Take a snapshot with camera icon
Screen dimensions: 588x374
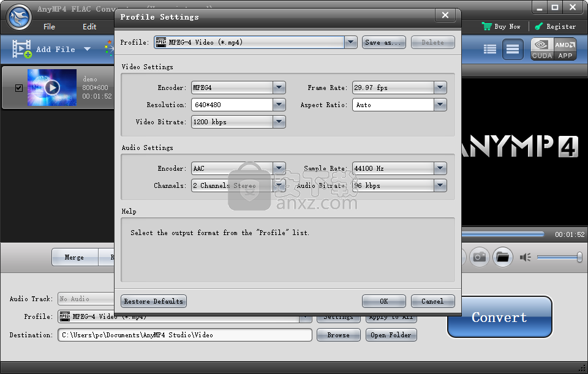click(x=480, y=257)
